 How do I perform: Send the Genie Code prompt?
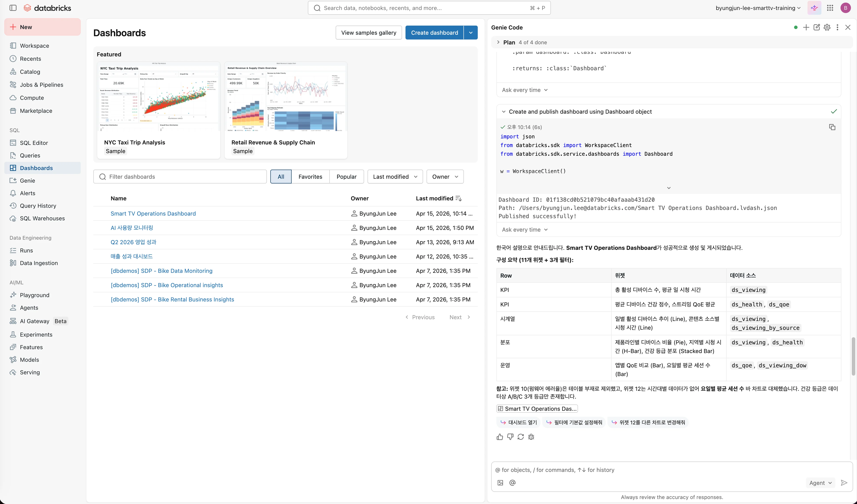point(844,483)
